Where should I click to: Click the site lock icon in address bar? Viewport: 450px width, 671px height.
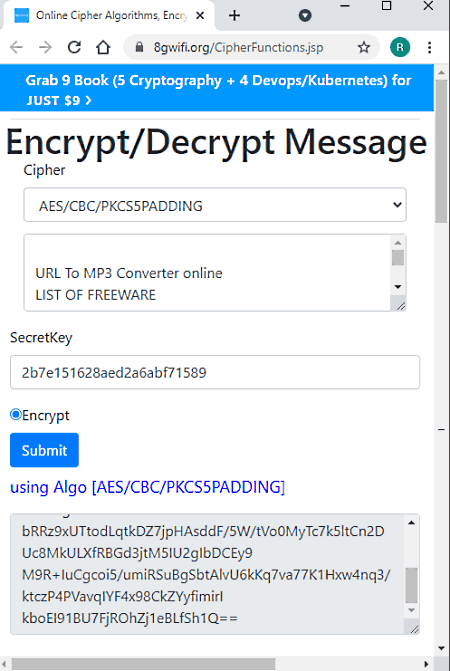tap(139, 47)
